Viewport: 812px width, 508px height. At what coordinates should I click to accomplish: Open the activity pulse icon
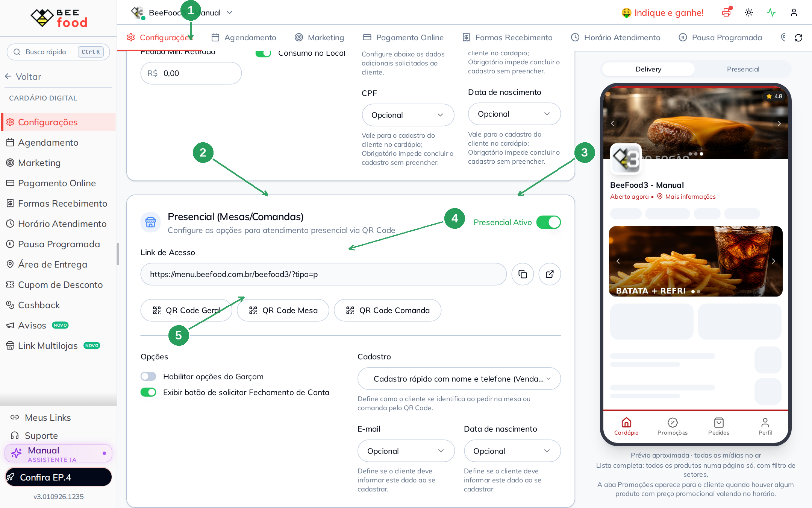771,12
